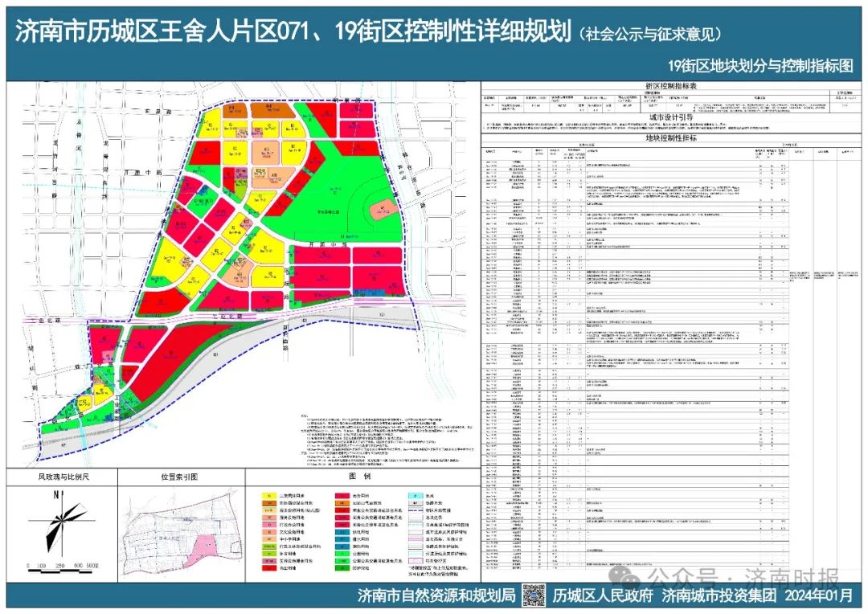Screen dimensions: 868x614
Task: Click the north arrow wind rose symbol
Action: click(61, 515)
